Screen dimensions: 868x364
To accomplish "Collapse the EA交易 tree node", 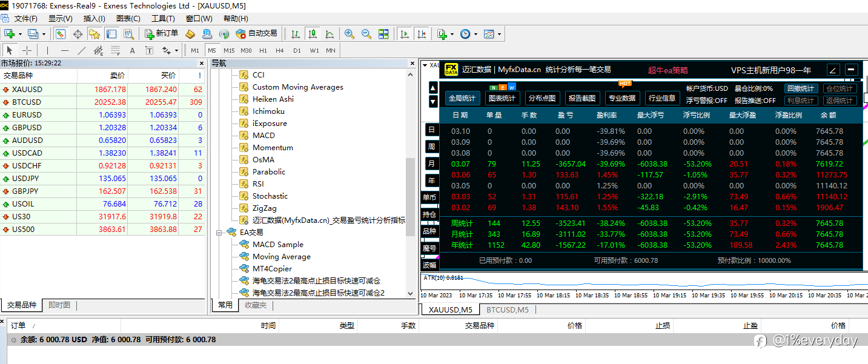I will pyautogui.click(x=219, y=233).
